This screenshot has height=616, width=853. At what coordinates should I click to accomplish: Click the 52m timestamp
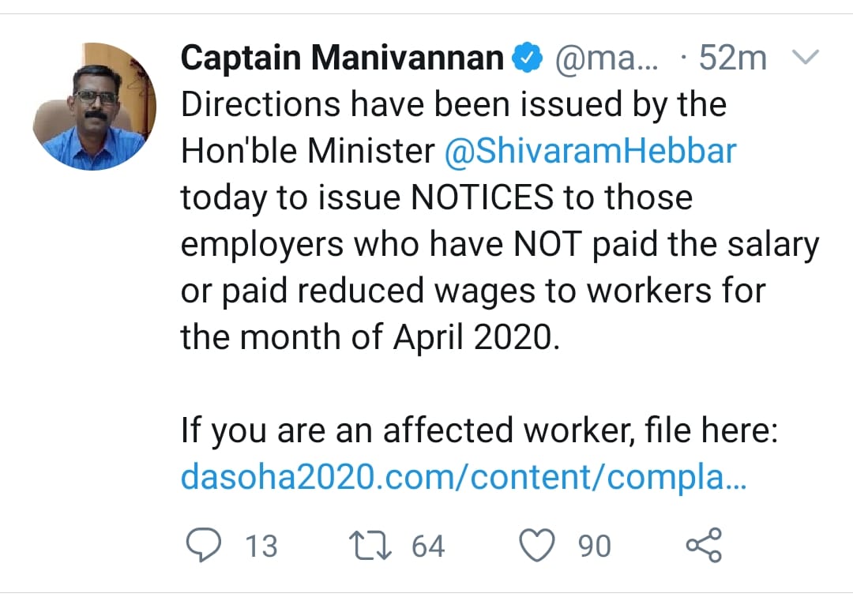pyautogui.click(x=731, y=56)
